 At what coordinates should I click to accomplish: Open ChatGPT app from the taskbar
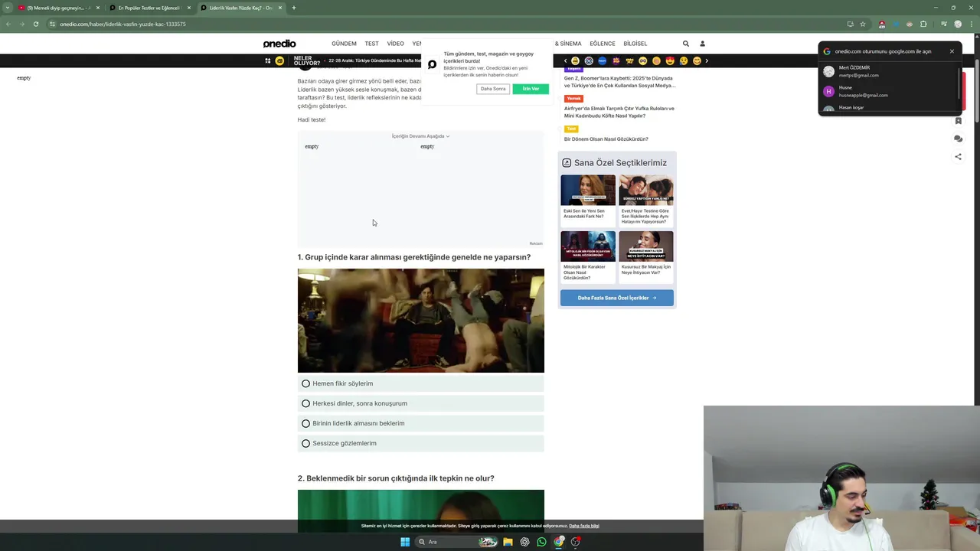(524, 542)
